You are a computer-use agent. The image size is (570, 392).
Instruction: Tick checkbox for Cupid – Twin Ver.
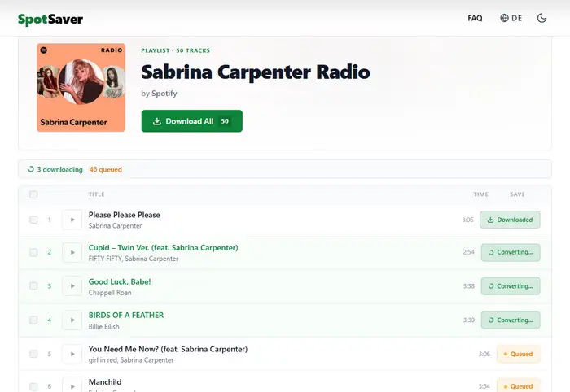(x=33, y=252)
